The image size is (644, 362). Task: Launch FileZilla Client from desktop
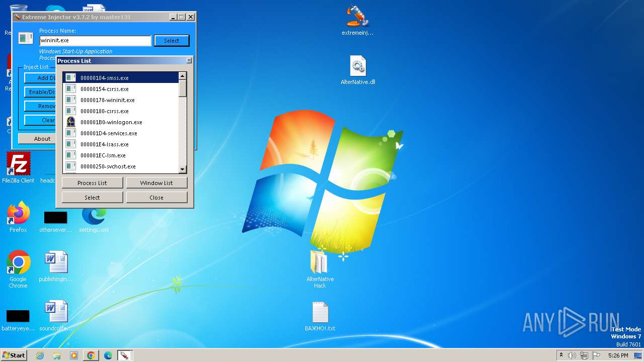[x=18, y=168]
